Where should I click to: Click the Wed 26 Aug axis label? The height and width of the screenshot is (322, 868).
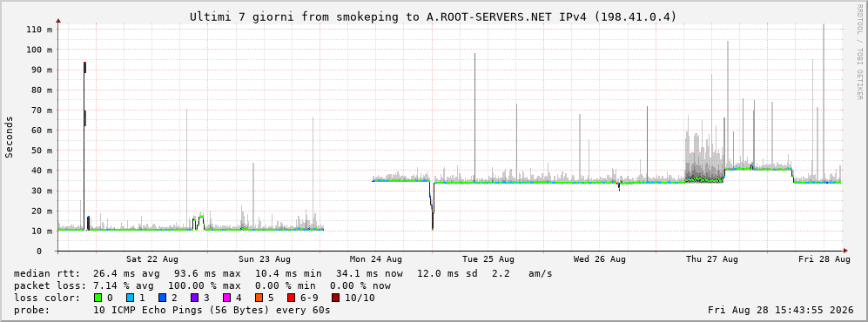tap(600, 259)
